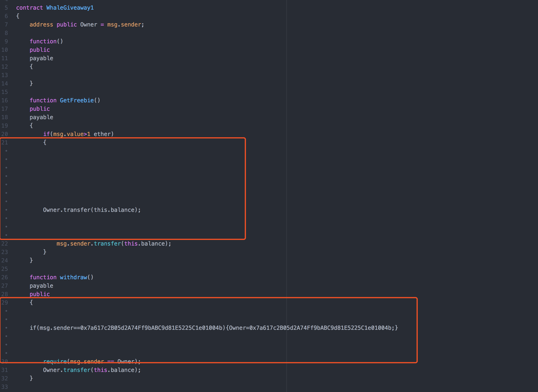Viewport: 538px width, 392px height.
Task: Click 'payable' keyword on line 18
Action: [41, 117]
